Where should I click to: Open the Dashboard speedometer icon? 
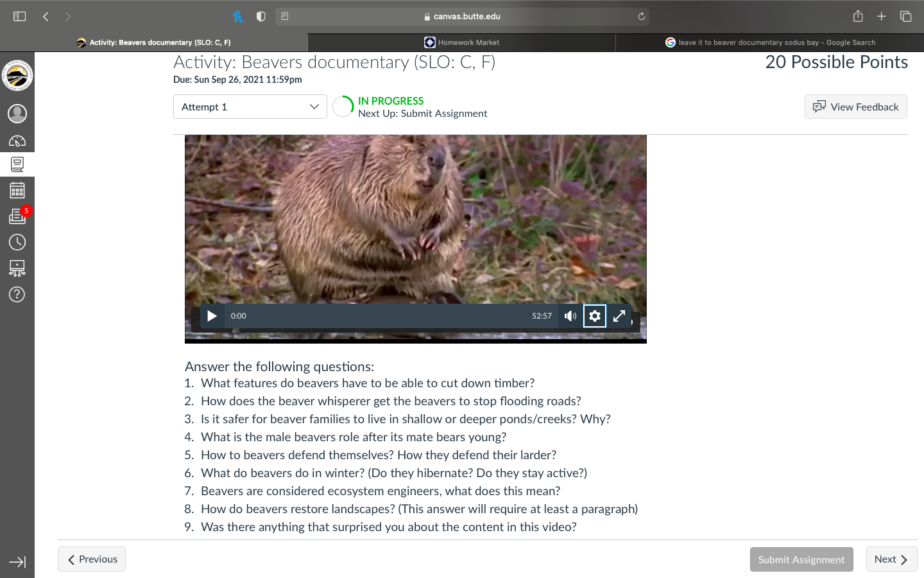(x=17, y=141)
